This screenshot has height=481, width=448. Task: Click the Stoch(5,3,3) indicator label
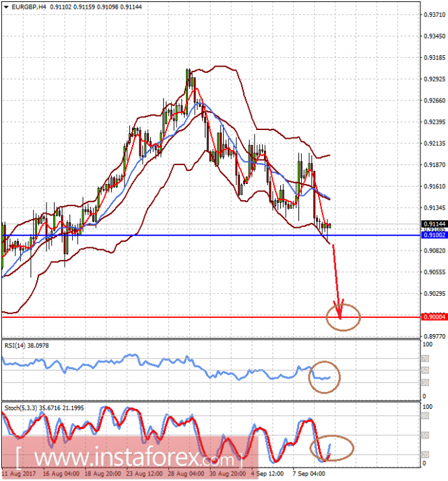(21, 408)
